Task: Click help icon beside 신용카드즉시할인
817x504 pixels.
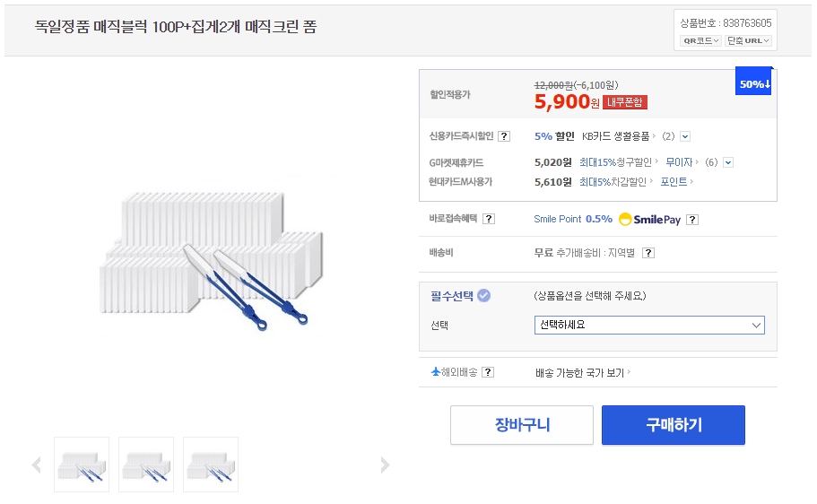Action: click(x=504, y=136)
